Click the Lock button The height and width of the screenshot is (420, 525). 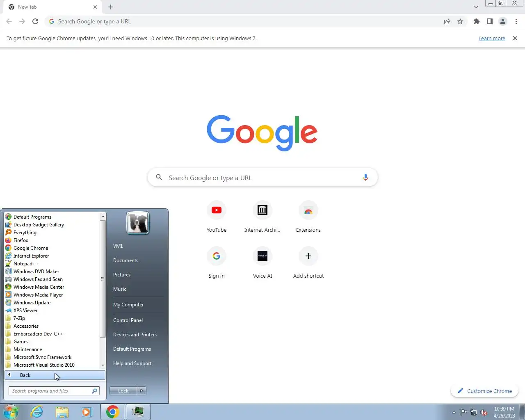[x=123, y=391]
